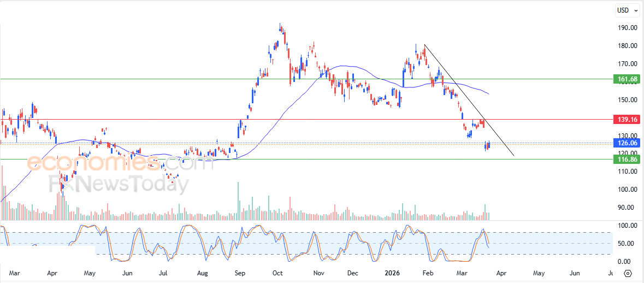Click the Feb label on time axis

click(428, 272)
